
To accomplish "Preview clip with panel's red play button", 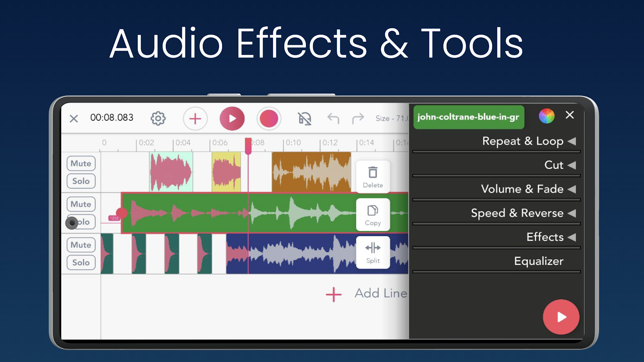I will coord(561,317).
